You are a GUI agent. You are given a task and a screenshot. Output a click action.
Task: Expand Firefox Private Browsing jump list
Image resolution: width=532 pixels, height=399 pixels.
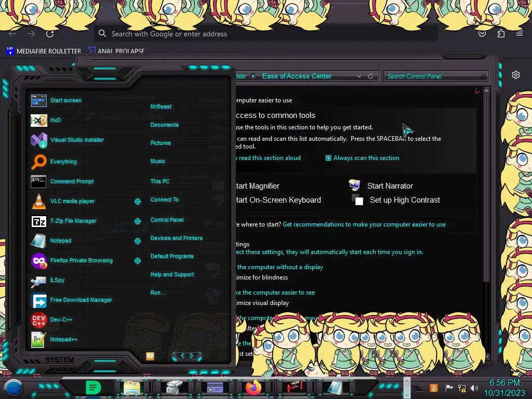tap(137, 261)
